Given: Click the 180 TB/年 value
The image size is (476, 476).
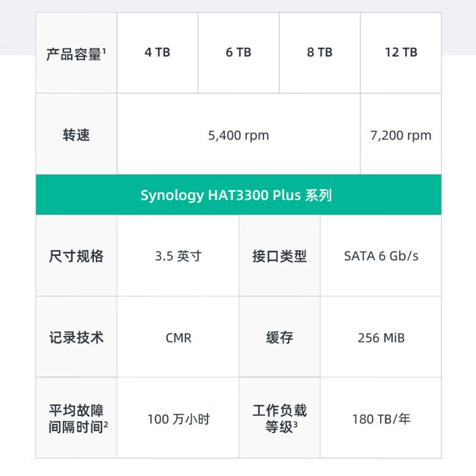Looking at the screenshot, I should tap(381, 418).
